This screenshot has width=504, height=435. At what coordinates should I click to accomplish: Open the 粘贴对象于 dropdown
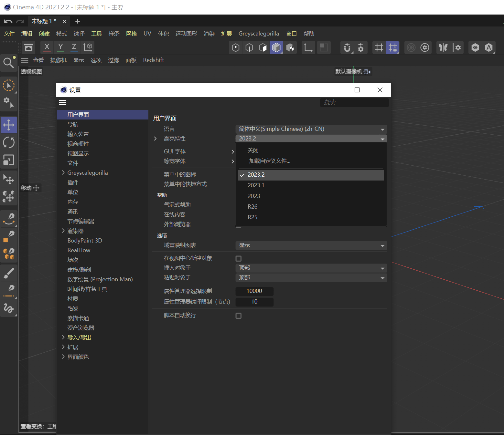311,278
